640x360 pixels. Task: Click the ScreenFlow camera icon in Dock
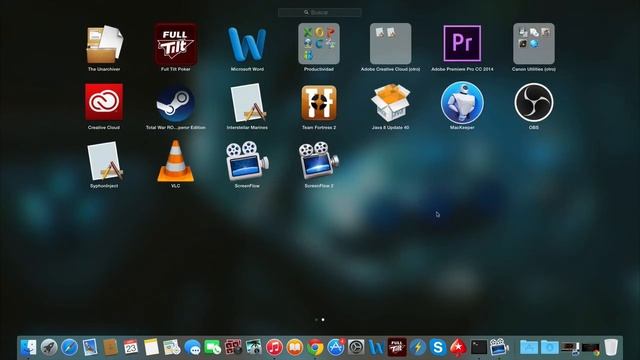(500, 347)
